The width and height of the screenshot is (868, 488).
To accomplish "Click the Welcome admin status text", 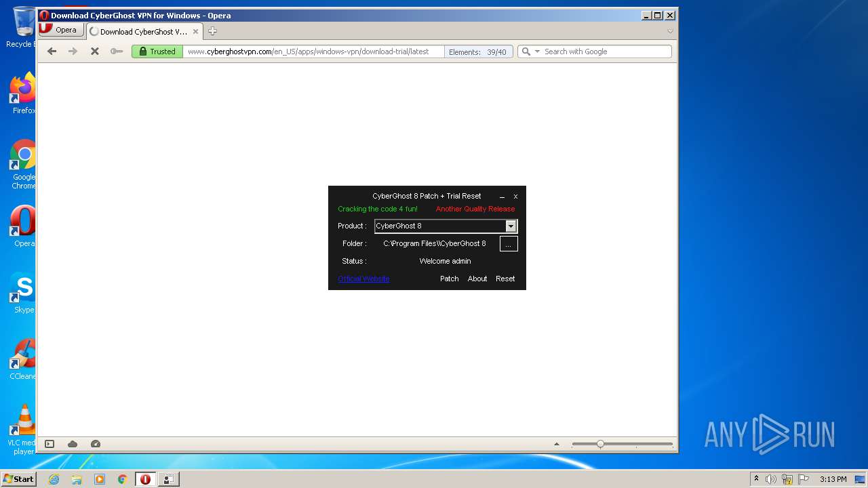I will pyautogui.click(x=445, y=261).
